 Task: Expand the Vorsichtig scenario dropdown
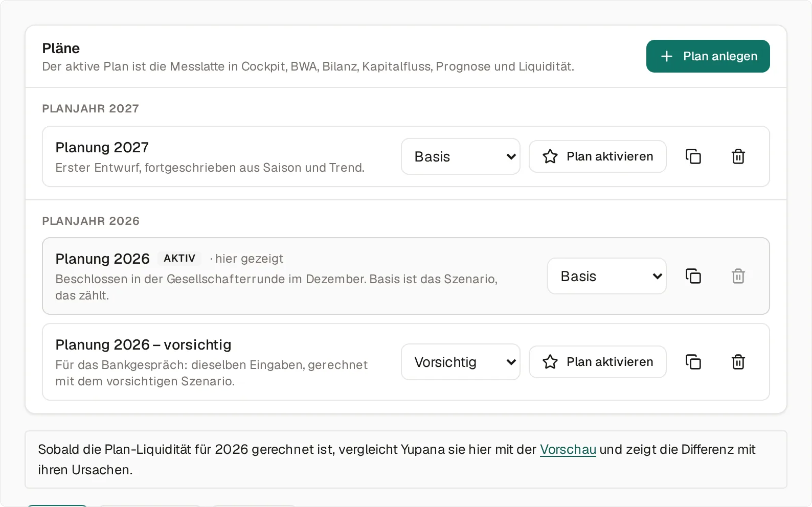(461, 362)
